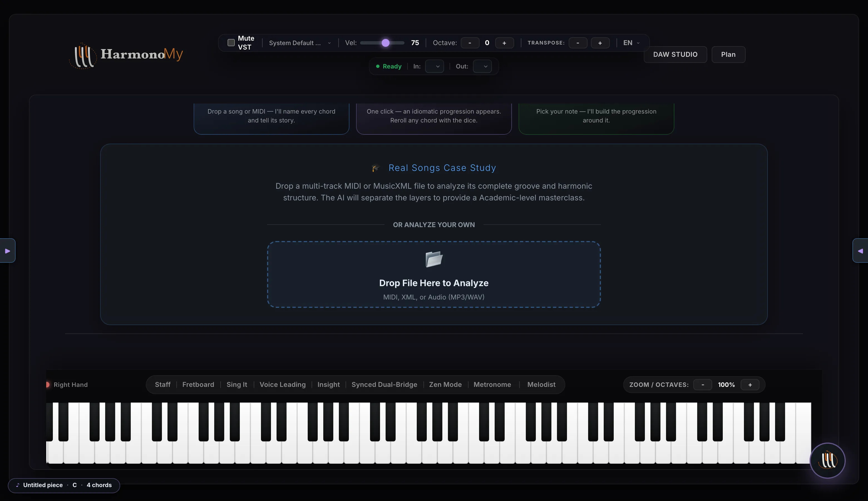The width and height of the screenshot is (868, 501).
Task: Click 'MIDI, XML, or Audio (MP3/WAV)' text
Action: click(x=434, y=297)
